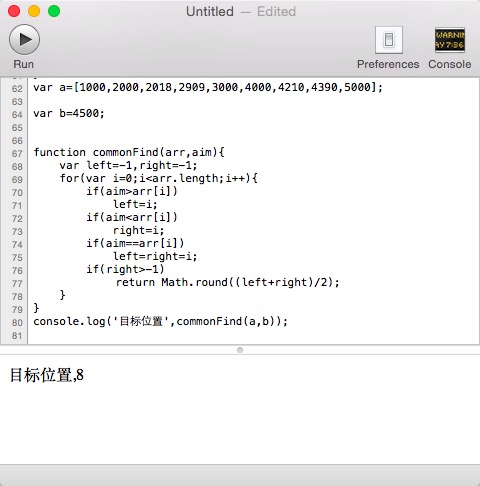
Task: Click line number 80 in the gutter
Action: pos(17,323)
